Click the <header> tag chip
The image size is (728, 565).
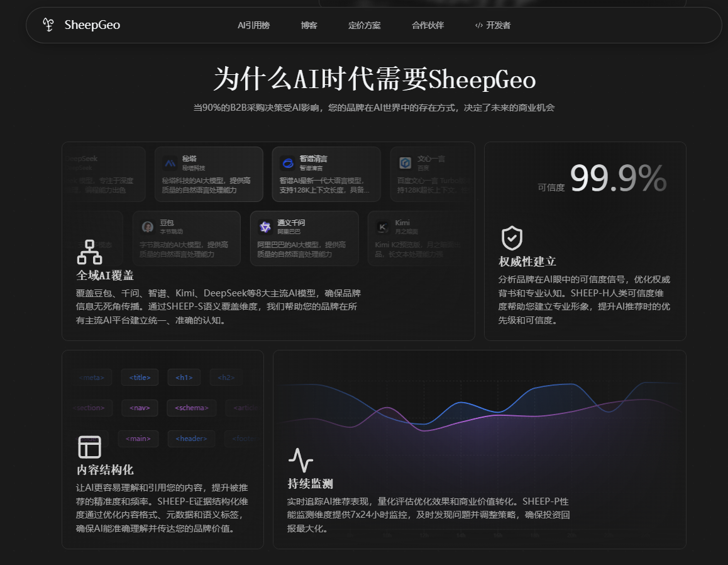(191, 439)
